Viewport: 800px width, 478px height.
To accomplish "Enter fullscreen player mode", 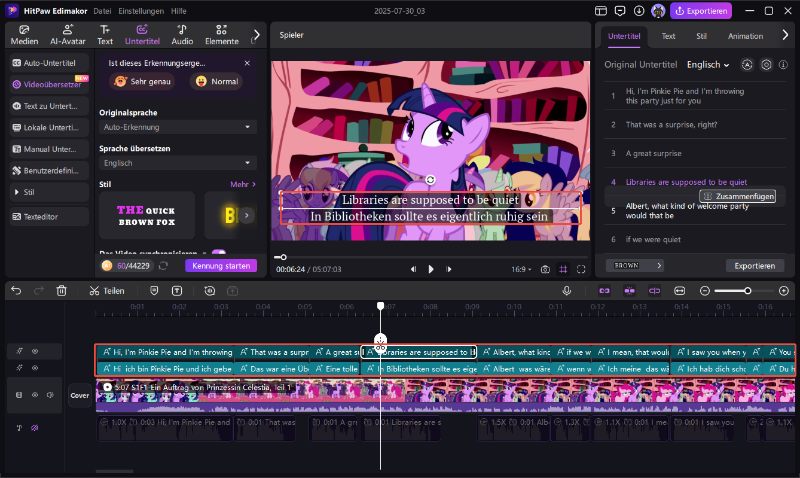I will (x=581, y=269).
